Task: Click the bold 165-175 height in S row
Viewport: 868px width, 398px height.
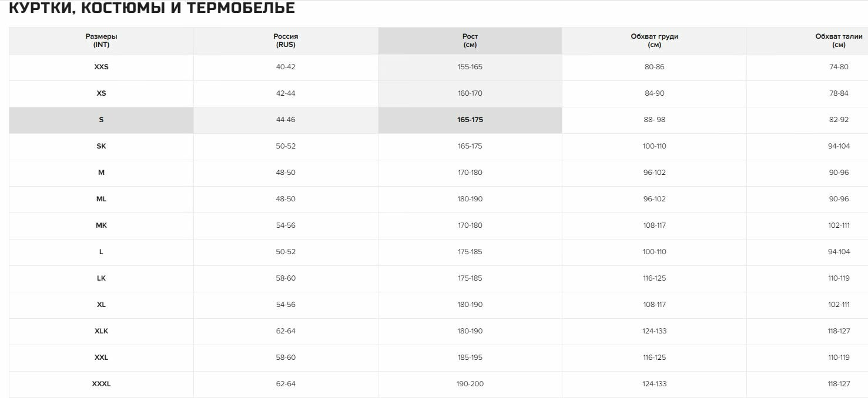Action: (470, 120)
